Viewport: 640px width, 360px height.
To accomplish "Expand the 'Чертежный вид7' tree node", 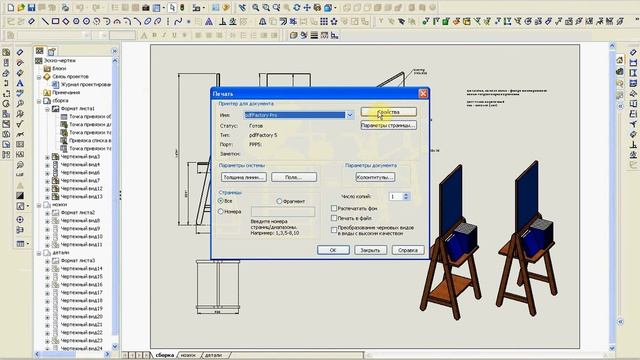I will tap(47, 180).
